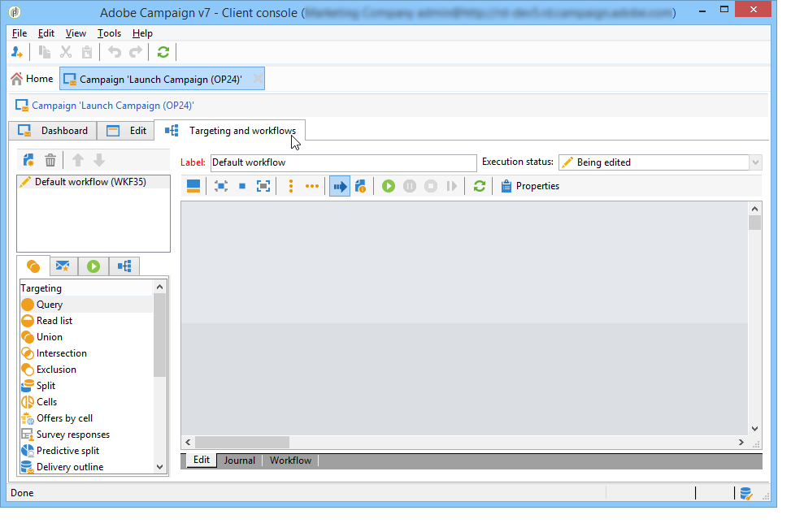The width and height of the screenshot is (804, 532).
Task: Click the diagram horizontal scrollbar right arrow
Action: tap(741, 442)
